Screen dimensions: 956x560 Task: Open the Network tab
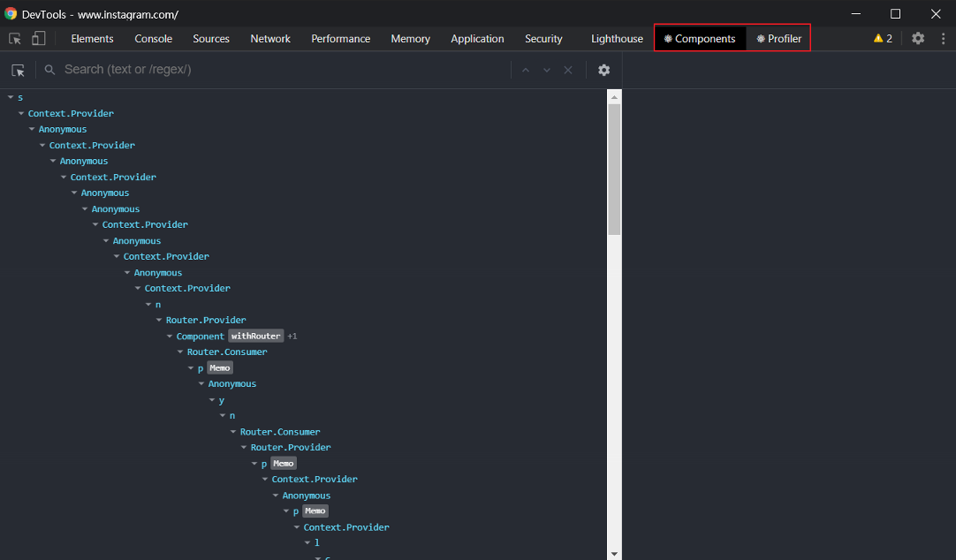(270, 38)
